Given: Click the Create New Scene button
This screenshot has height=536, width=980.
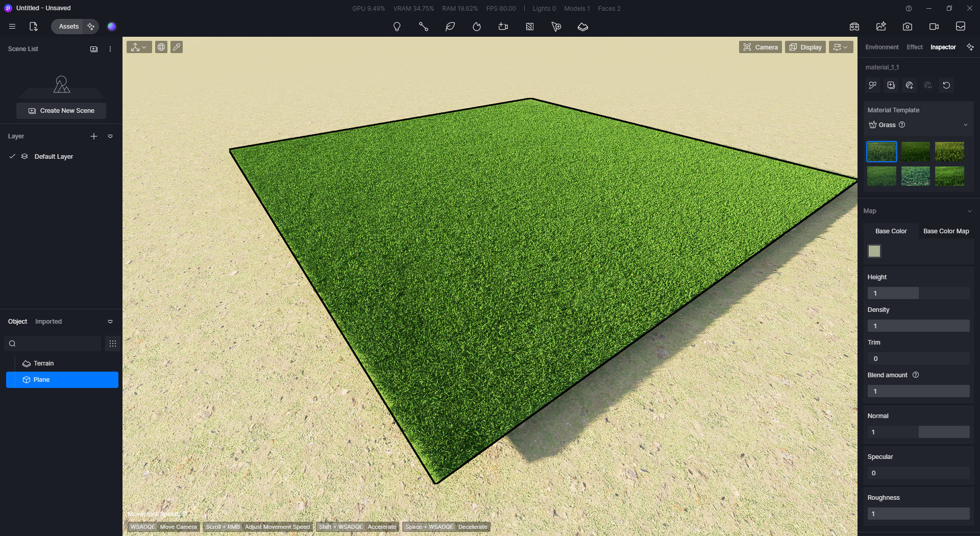Looking at the screenshot, I should point(61,110).
